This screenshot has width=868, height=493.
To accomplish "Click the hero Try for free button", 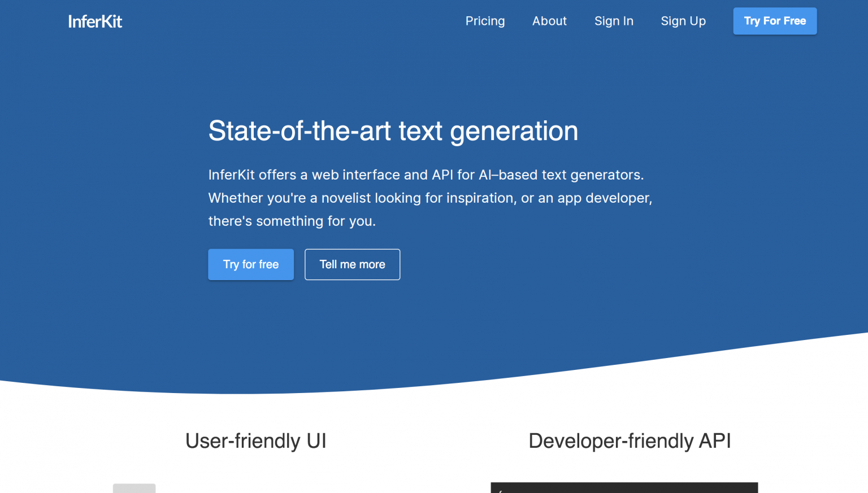I will pos(251,264).
